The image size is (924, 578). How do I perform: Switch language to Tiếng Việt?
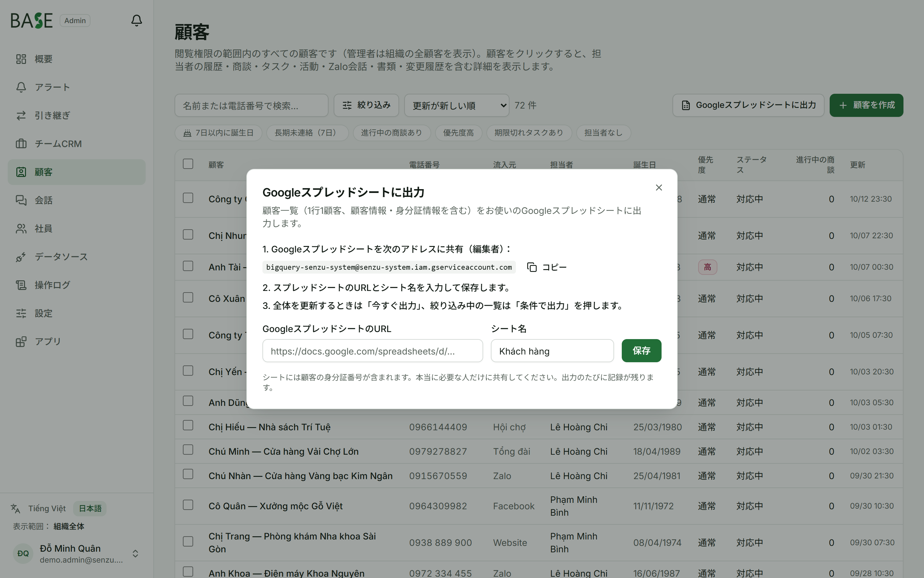[47, 508]
